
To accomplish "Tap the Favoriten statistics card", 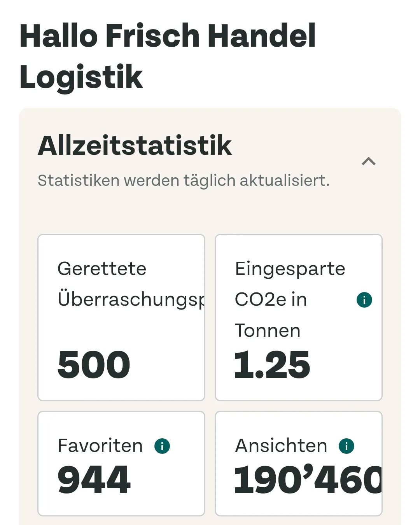I will click(x=121, y=463).
